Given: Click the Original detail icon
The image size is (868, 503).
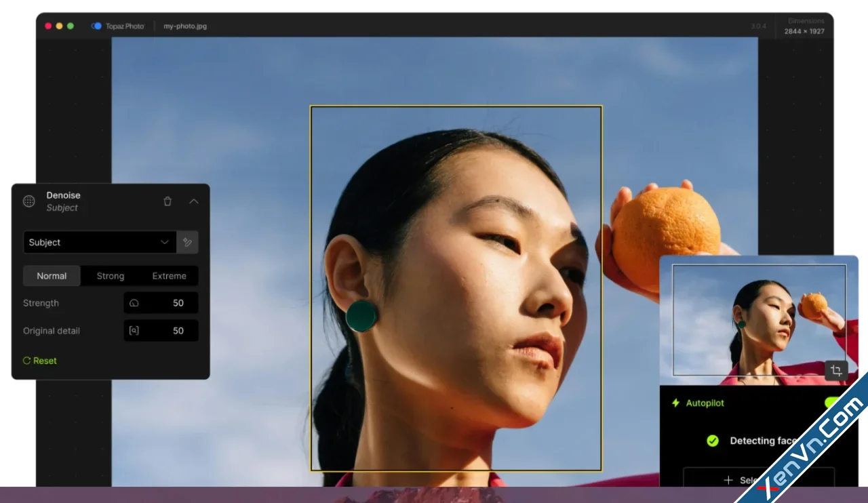Looking at the screenshot, I should [134, 331].
